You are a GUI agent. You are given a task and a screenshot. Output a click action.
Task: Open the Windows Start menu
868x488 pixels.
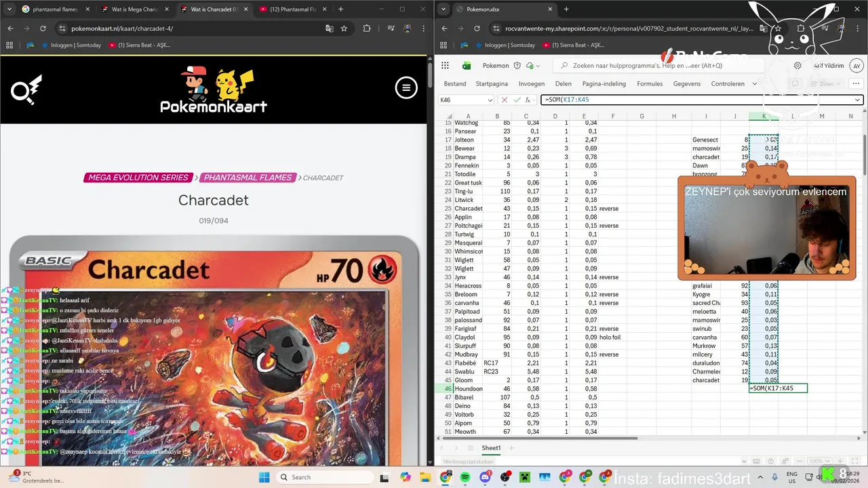point(264,477)
